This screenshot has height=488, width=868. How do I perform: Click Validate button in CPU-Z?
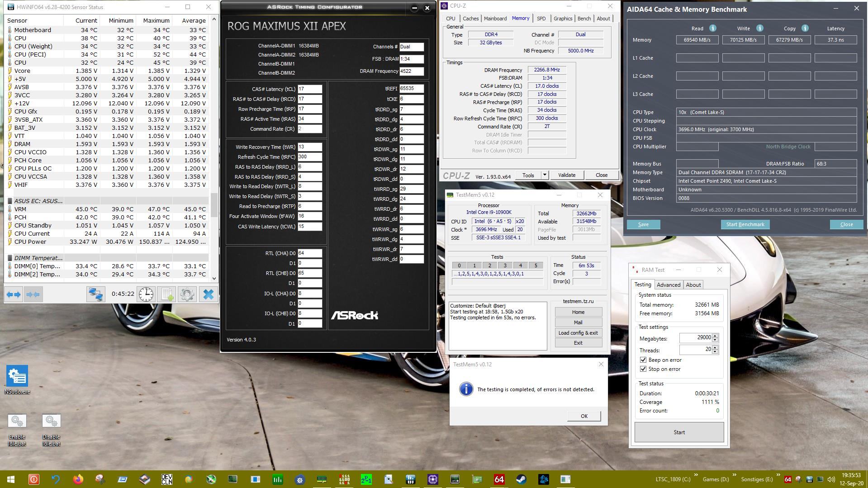coord(567,175)
